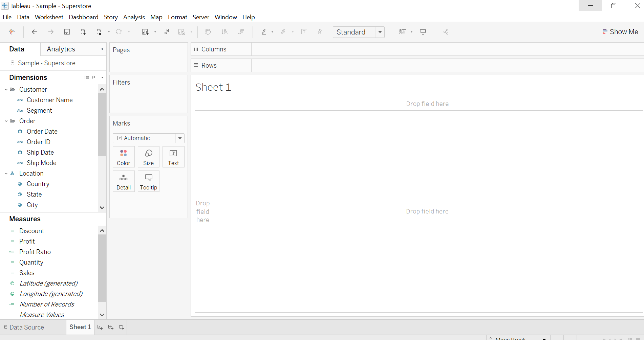
Task: Toggle mark labels on
Action: coord(304,32)
